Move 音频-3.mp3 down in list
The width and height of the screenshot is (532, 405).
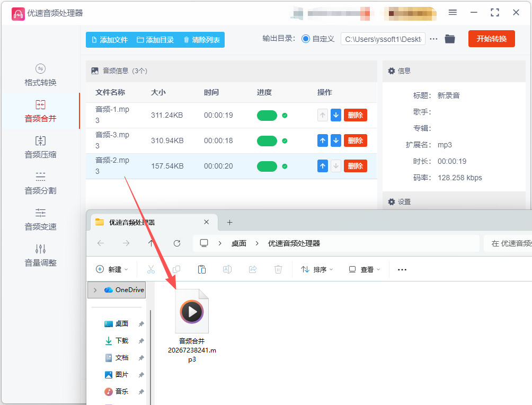(336, 140)
